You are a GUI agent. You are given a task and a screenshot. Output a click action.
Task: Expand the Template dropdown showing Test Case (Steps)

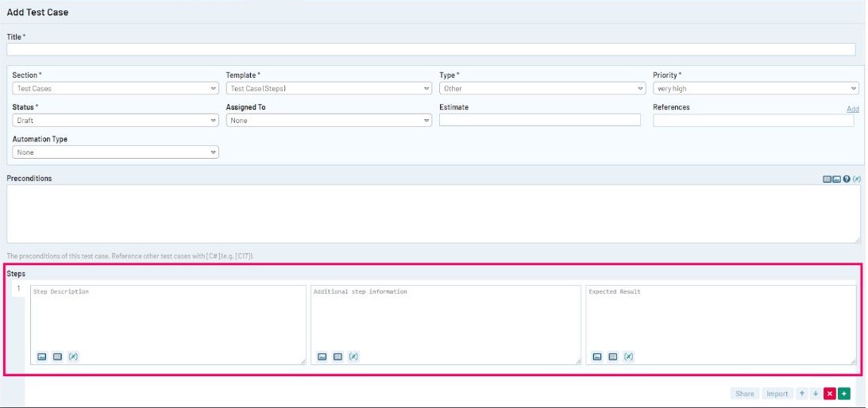click(329, 89)
